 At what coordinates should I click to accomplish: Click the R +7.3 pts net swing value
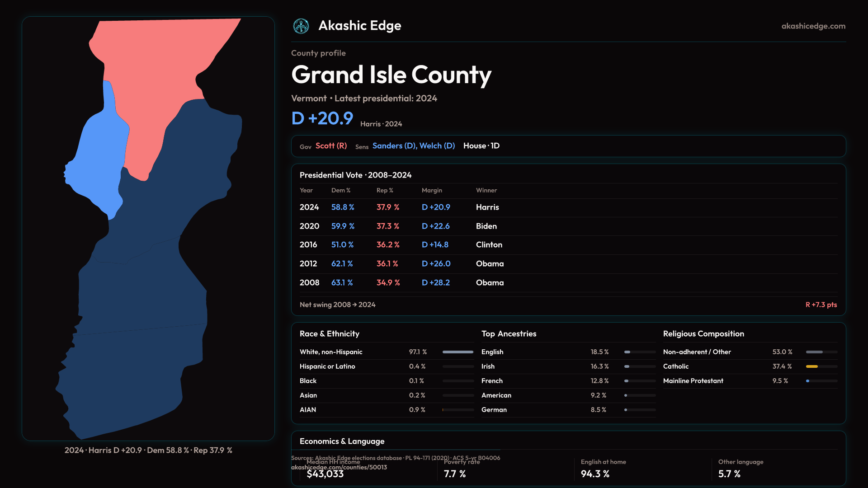click(821, 305)
